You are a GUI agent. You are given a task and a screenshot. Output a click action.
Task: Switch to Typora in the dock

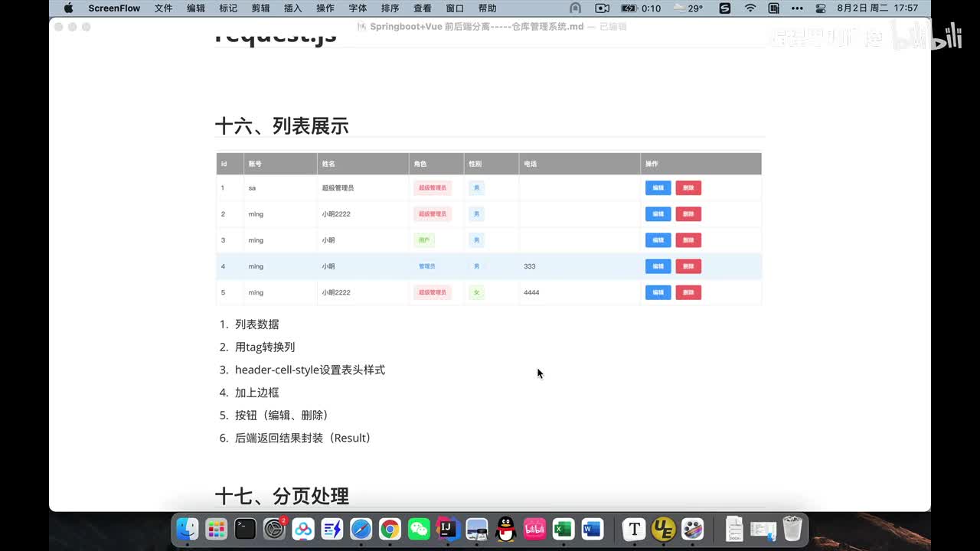click(x=634, y=529)
